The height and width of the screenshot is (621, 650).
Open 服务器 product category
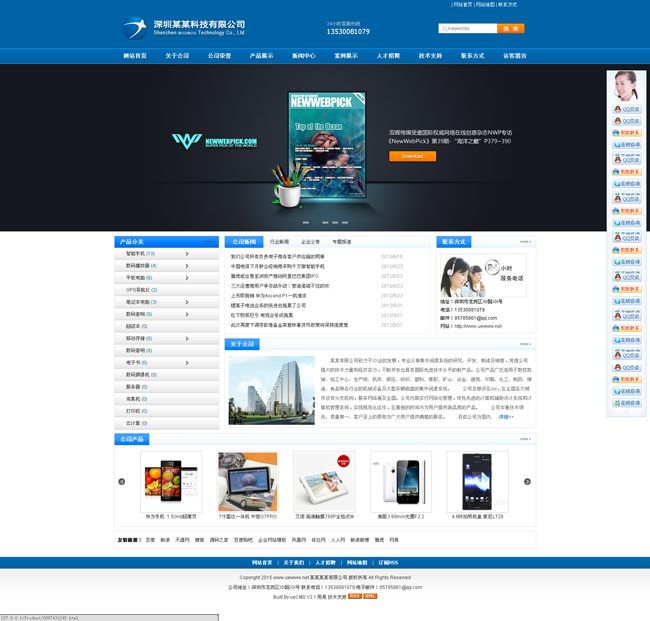pyautogui.click(x=136, y=387)
